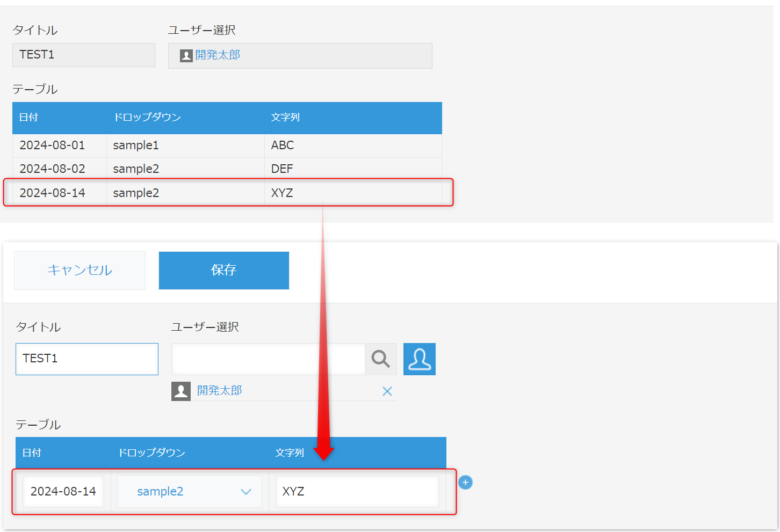Click the XYZ cell in top table
This screenshot has height=532, width=780.
[x=353, y=193]
